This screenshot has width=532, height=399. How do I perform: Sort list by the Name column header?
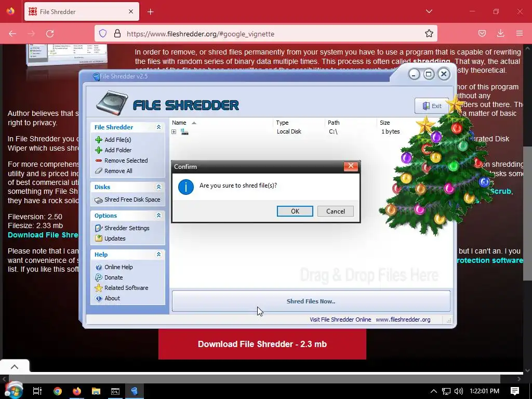(x=221, y=123)
